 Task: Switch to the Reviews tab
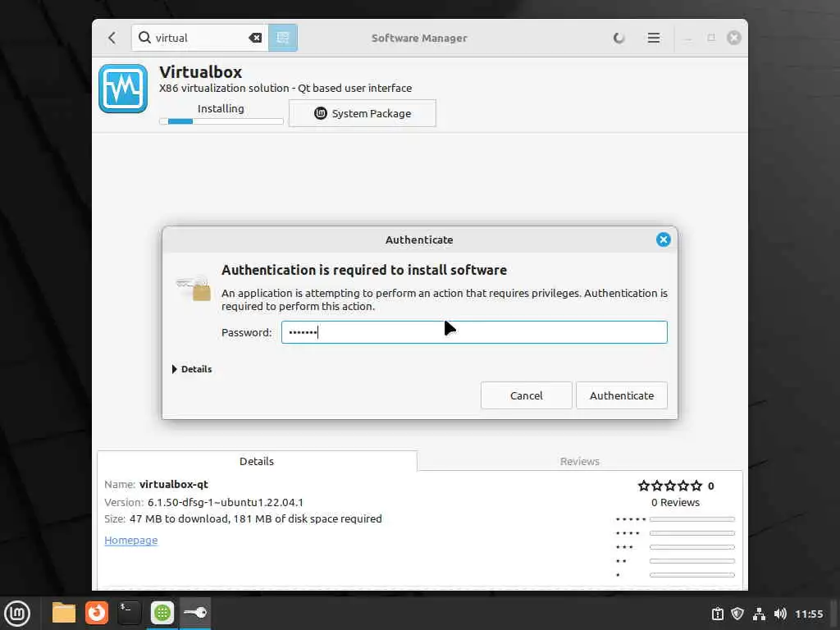pos(580,461)
